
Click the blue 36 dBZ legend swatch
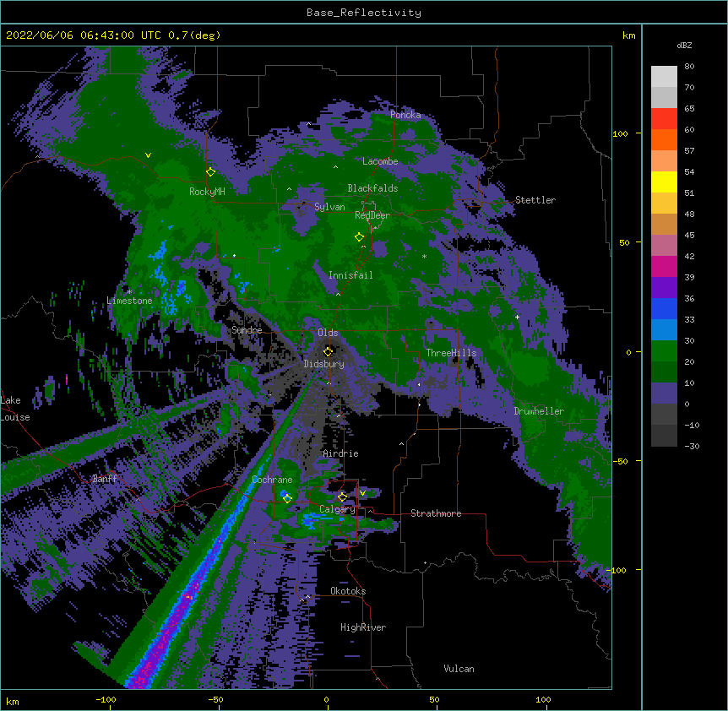tap(664, 308)
